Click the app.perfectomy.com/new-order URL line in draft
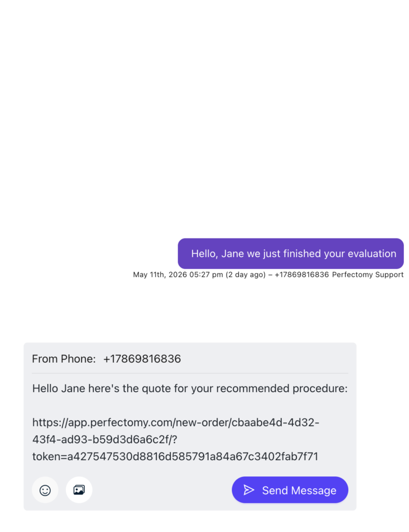Viewport: 409px width, 532px height. click(x=175, y=422)
